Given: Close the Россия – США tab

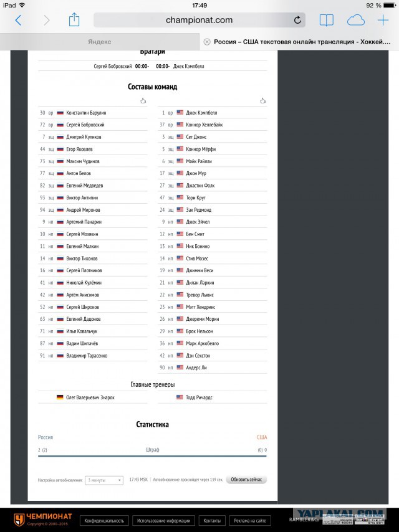Looking at the screenshot, I should [x=207, y=42].
